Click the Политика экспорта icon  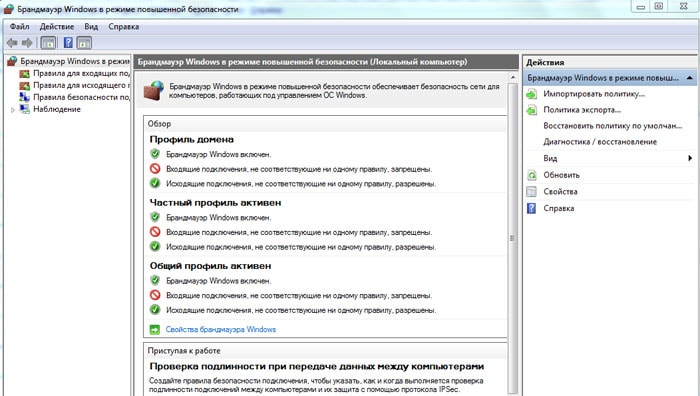(531, 110)
